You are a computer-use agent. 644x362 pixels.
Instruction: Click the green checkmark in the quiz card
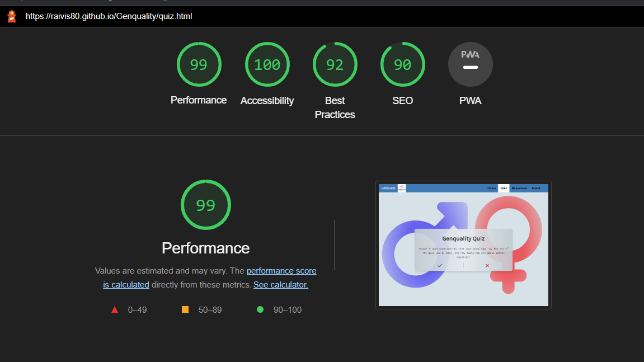439,265
